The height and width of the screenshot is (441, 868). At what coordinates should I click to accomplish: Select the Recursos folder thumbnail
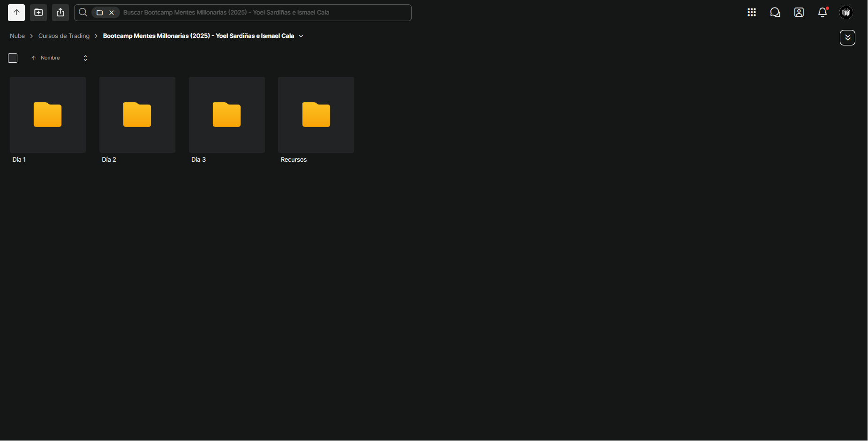click(316, 115)
